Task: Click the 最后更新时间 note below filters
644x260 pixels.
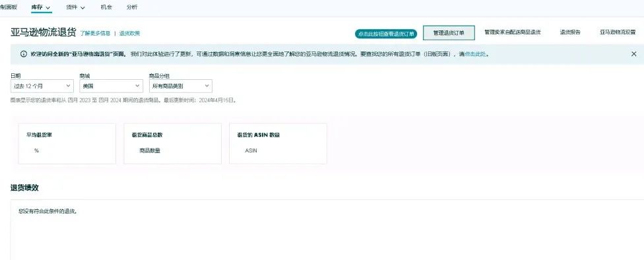Action: click(x=200, y=100)
